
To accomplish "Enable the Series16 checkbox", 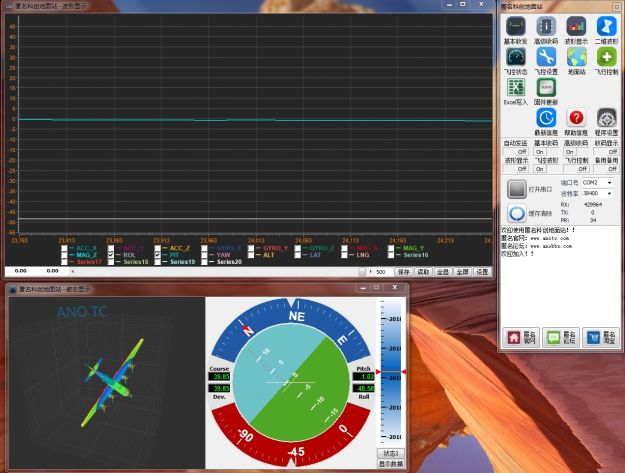I will click(391, 255).
